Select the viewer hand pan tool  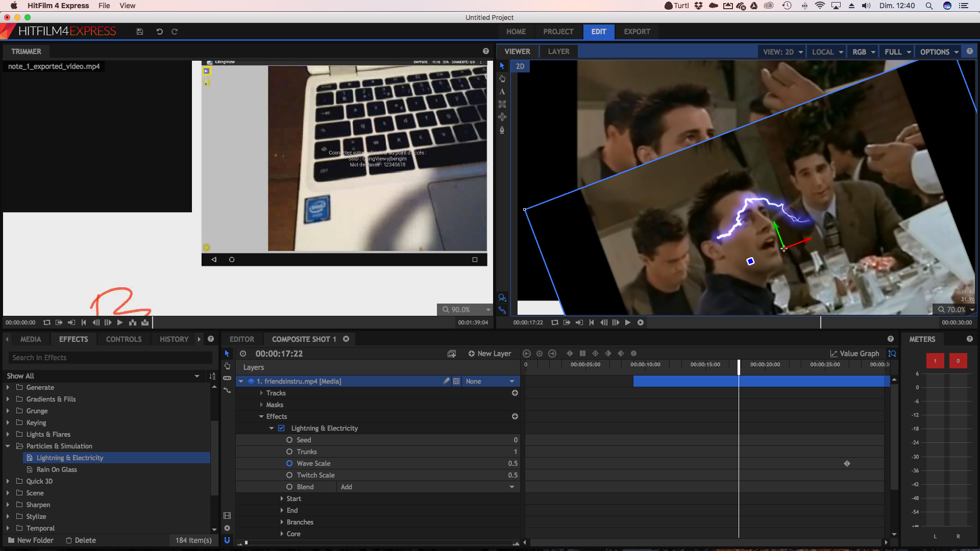[x=502, y=79]
